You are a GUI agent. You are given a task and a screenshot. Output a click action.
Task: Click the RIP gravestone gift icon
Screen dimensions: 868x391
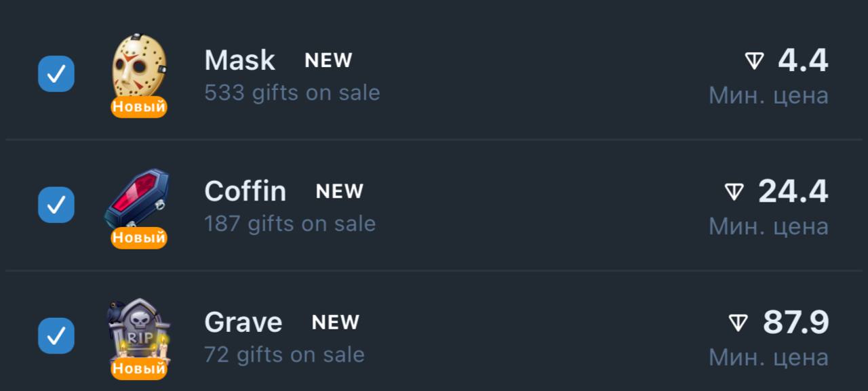point(138,329)
